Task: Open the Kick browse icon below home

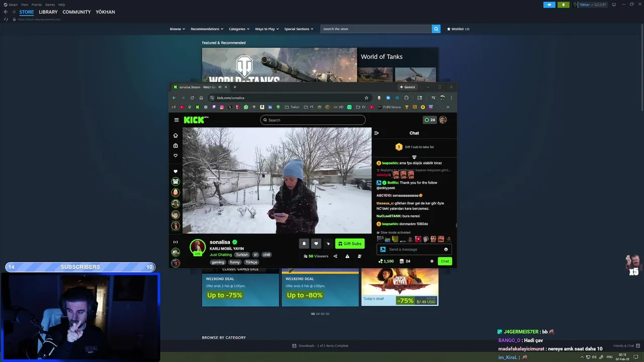Action: click(176, 145)
